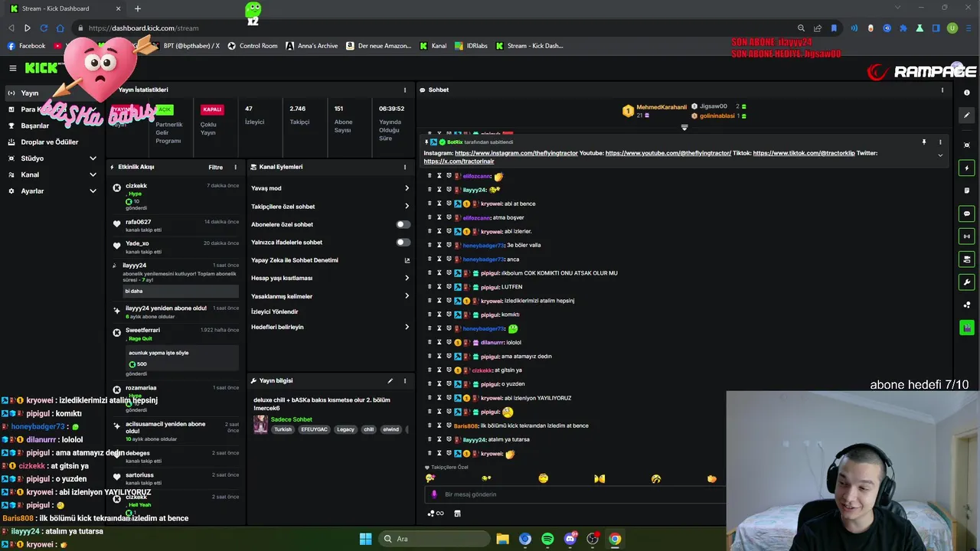This screenshot has width=980, height=551.
Task: Open Hedefleri belirleyin settings
Action: [407, 327]
